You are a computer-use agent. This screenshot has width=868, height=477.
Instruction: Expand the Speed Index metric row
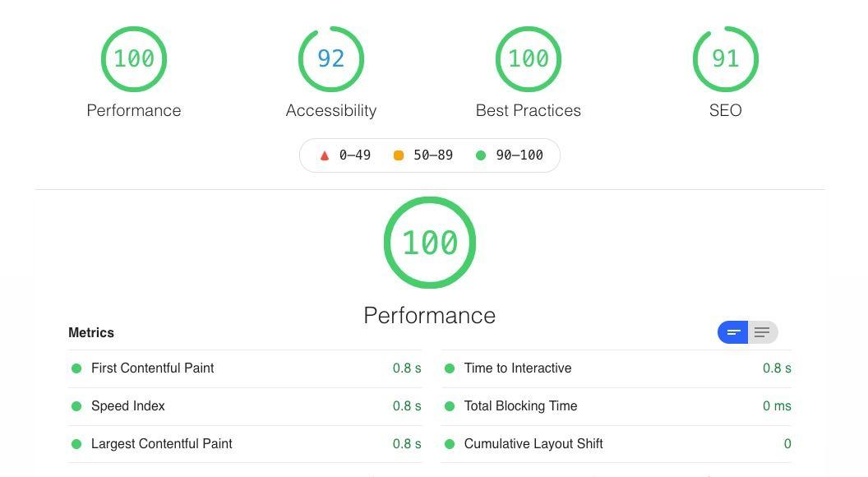pyautogui.click(x=128, y=405)
